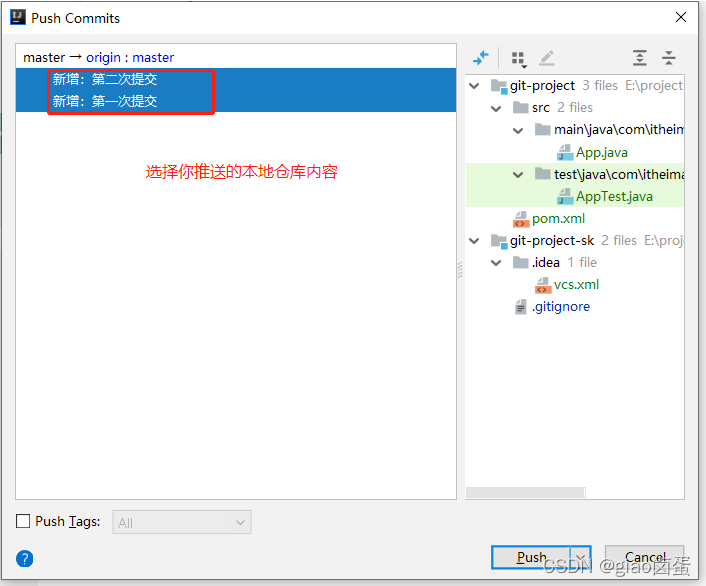
Task: Click the main\java\com folder icon
Action: pyautogui.click(x=543, y=130)
